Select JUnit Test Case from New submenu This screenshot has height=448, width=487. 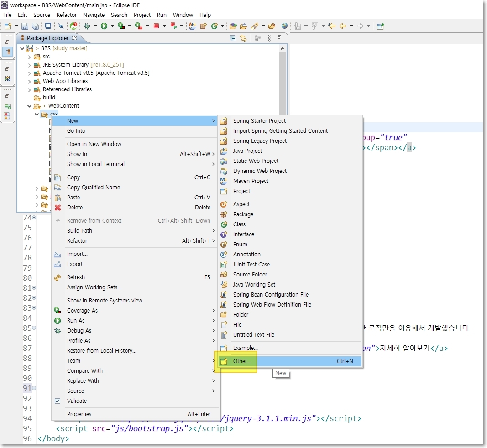coord(290,264)
